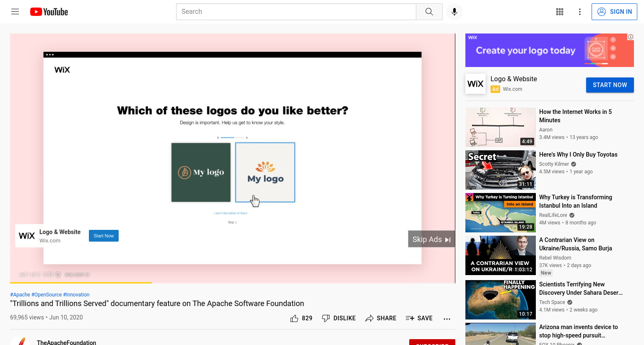The image size is (644, 345).
Task: Open the three-dot settings menu in header
Action: coord(580,12)
